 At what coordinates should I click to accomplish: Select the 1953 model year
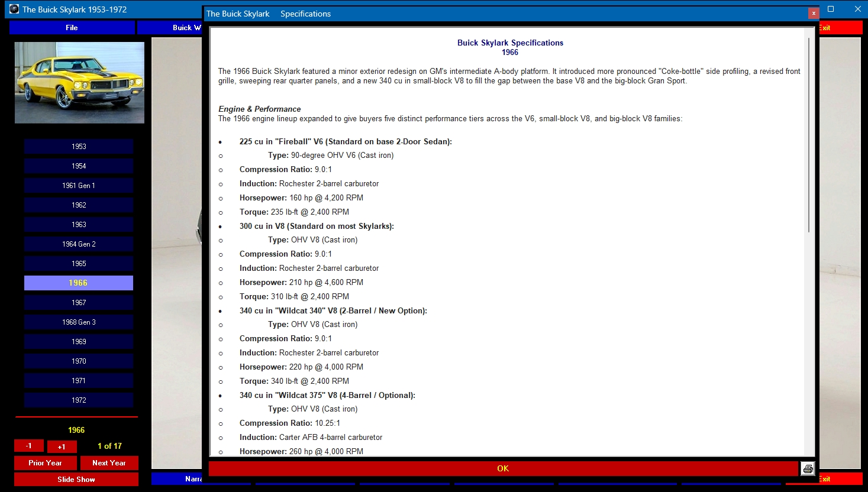click(x=79, y=147)
